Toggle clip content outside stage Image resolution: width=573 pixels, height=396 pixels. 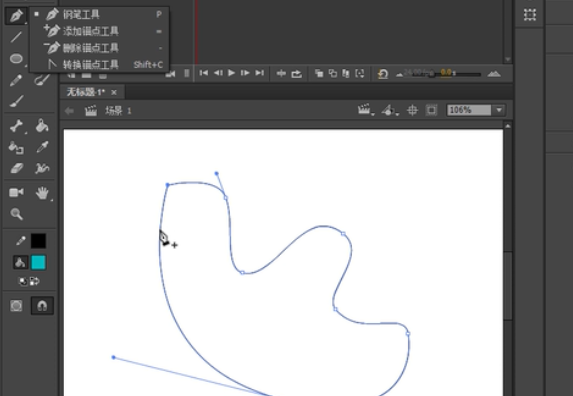(431, 110)
